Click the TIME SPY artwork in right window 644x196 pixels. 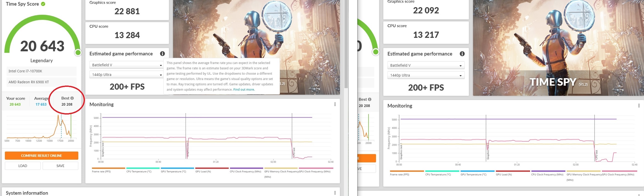pos(558,48)
